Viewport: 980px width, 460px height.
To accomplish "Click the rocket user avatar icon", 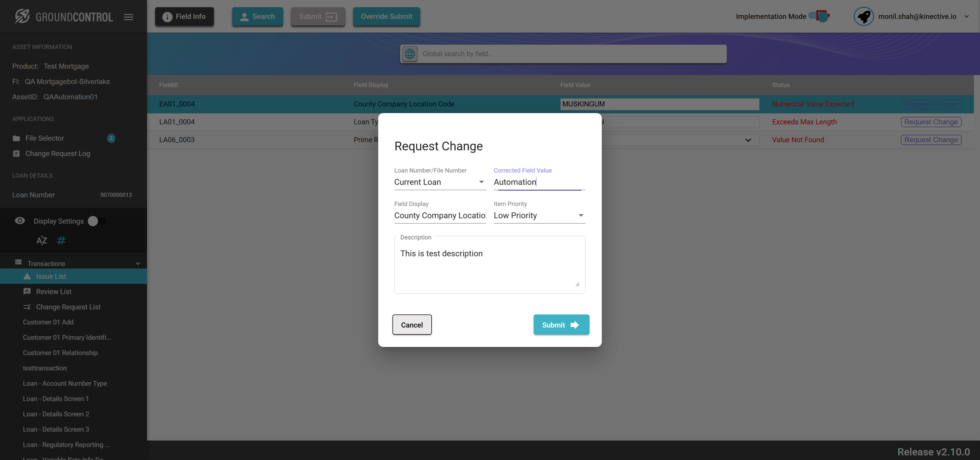I will (x=863, y=16).
